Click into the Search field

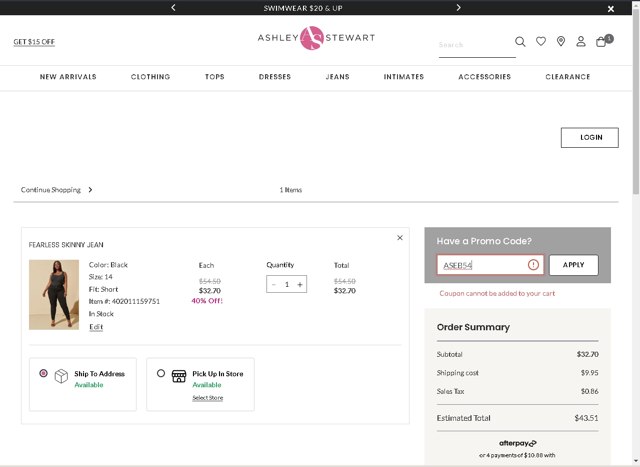[x=477, y=44]
